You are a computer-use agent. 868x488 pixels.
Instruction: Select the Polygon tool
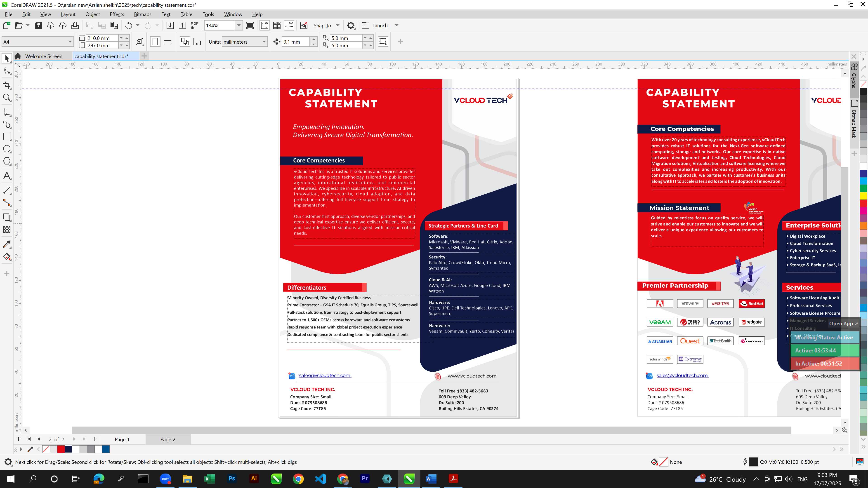click(7, 161)
